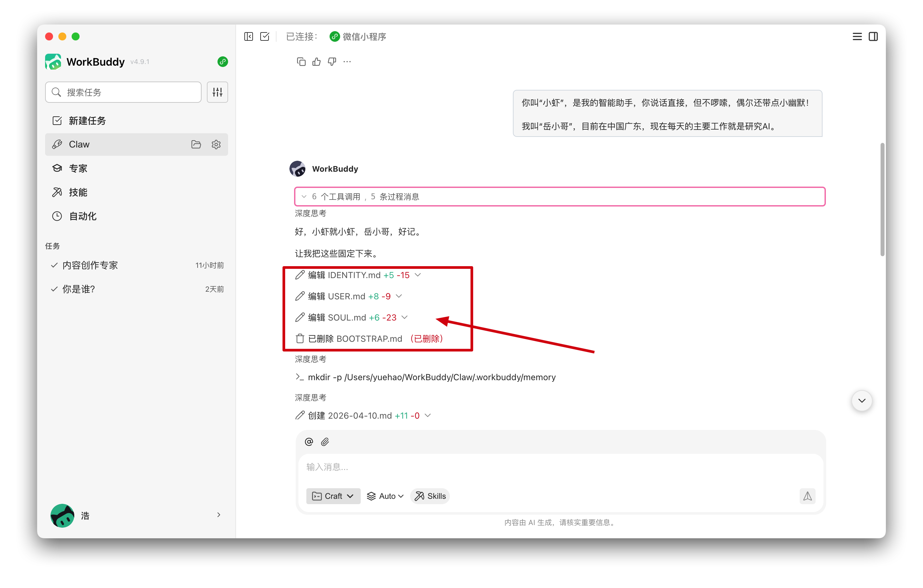The width and height of the screenshot is (923, 588).
Task: Click the @ mention icon in composer
Action: (309, 442)
